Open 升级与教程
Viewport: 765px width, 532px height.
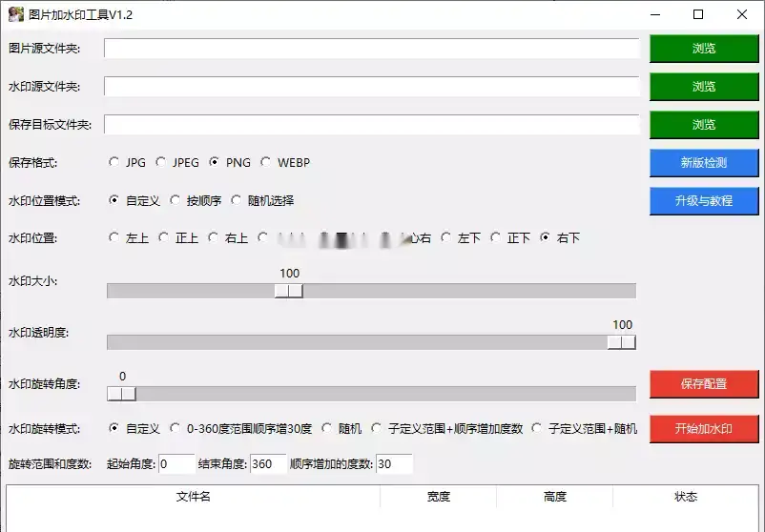click(704, 201)
